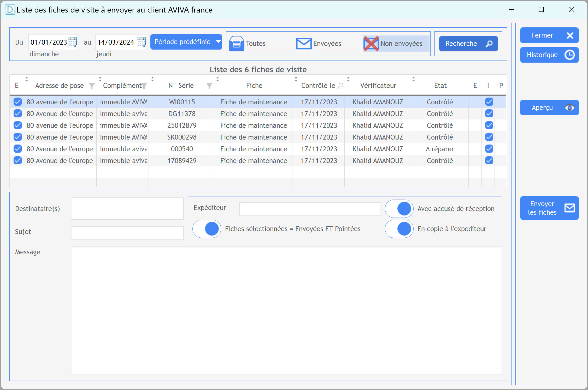Click the Envoyées envelope icon

(x=303, y=44)
